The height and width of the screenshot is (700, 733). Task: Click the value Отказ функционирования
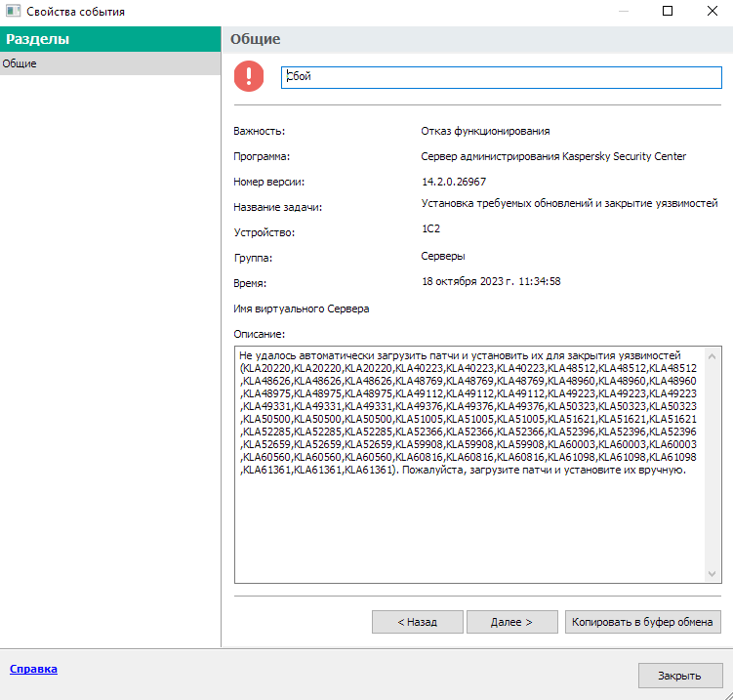pos(485,131)
